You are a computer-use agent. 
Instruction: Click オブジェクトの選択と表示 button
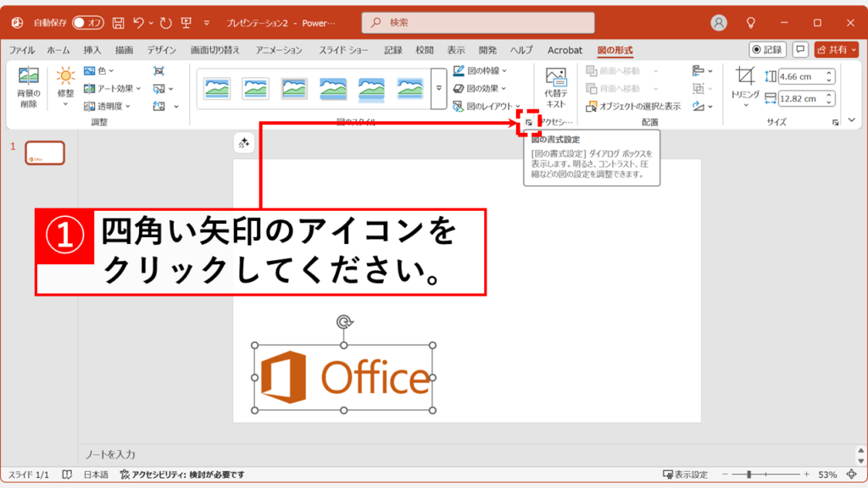tap(634, 106)
